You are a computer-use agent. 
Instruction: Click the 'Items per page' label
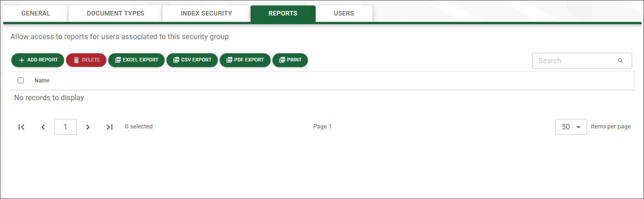[611, 127]
